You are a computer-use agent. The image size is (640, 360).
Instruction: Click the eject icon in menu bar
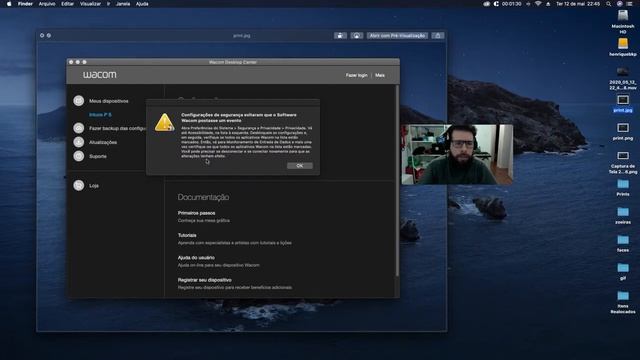[x=548, y=4]
